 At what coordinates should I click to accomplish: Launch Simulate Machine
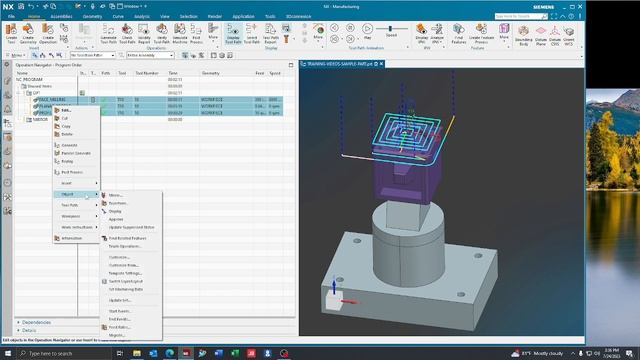(180, 33)
